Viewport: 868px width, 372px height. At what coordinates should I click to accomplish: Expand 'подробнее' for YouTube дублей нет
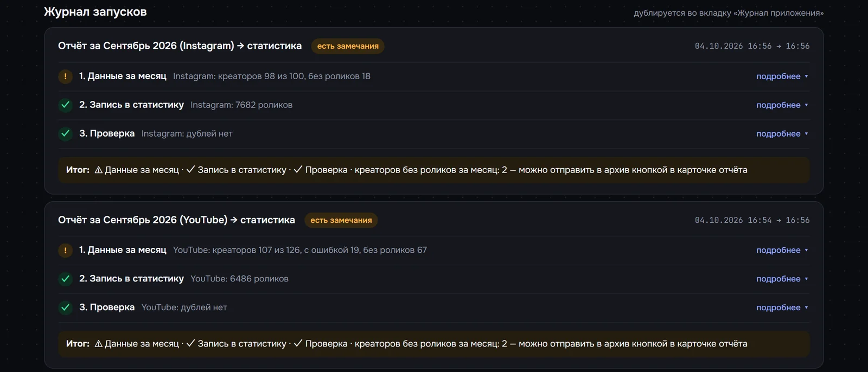(x=782, y=307)
